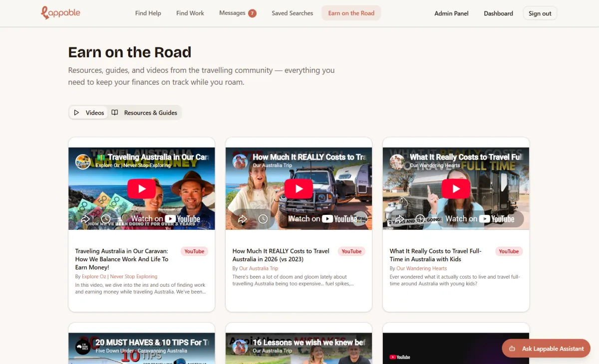Switch to the Videos tab

click(x=89, y=113)
